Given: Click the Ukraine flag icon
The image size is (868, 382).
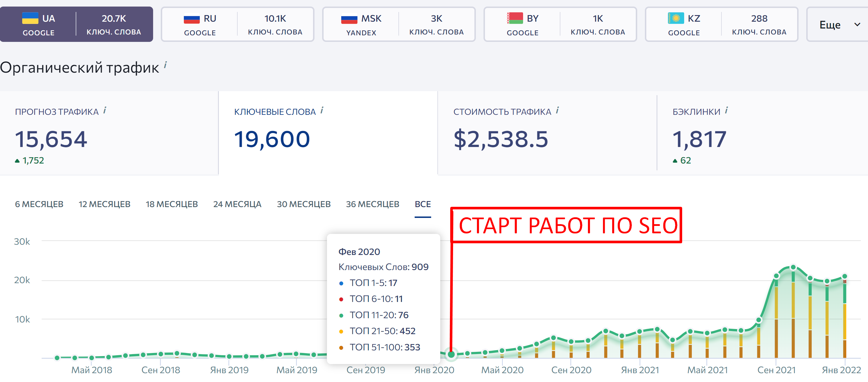Looking at the screenshot, I should [30, 18].
